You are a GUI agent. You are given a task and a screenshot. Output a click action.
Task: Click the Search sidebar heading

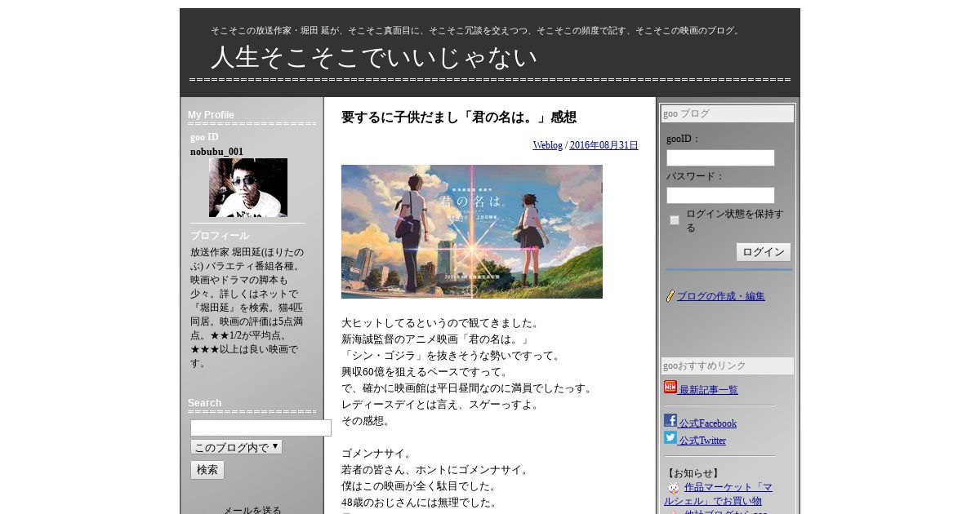point(204,403)
